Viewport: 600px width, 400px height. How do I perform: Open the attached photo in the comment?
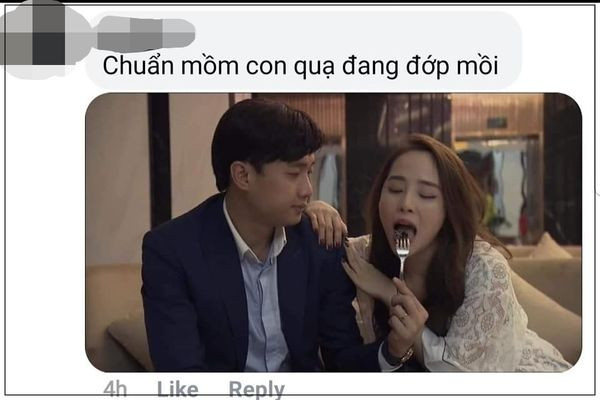click(x=333, y=232)
